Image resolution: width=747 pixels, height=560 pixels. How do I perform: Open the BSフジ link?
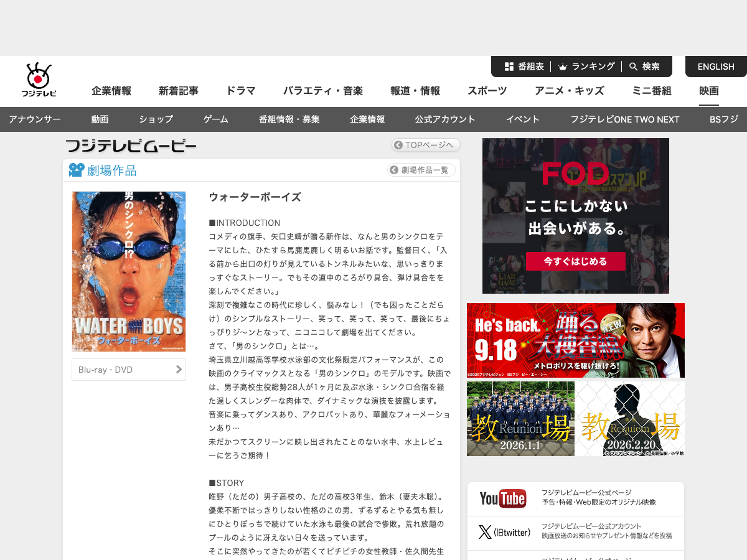click(x=724, y=119)
